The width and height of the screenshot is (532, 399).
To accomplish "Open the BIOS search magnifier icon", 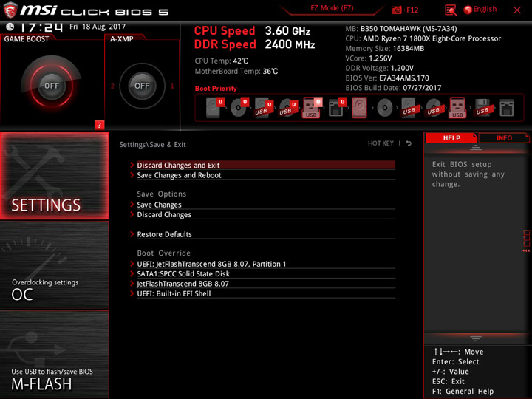I will pos(451,10).
